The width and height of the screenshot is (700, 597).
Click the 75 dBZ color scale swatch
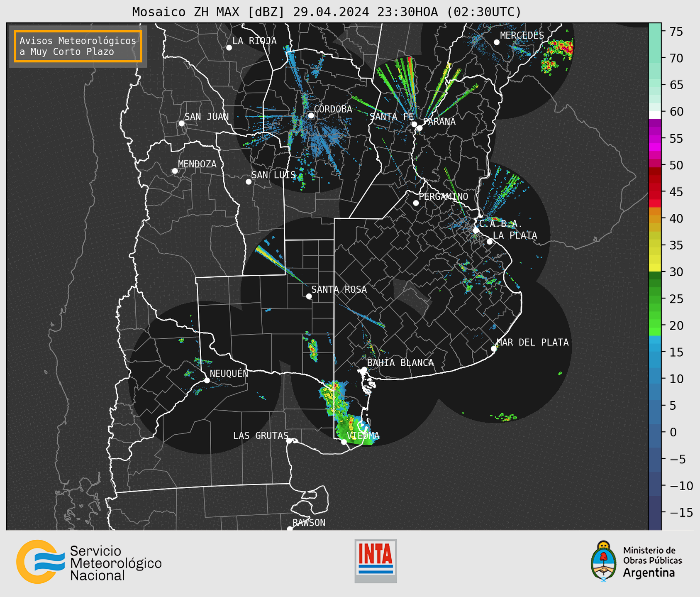point(655,32)
